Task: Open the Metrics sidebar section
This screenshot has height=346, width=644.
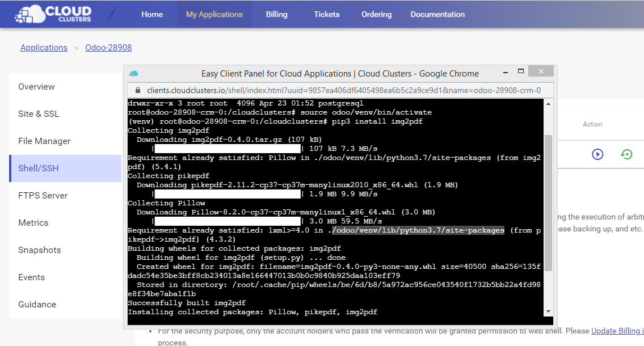Action: coord(33,223)
